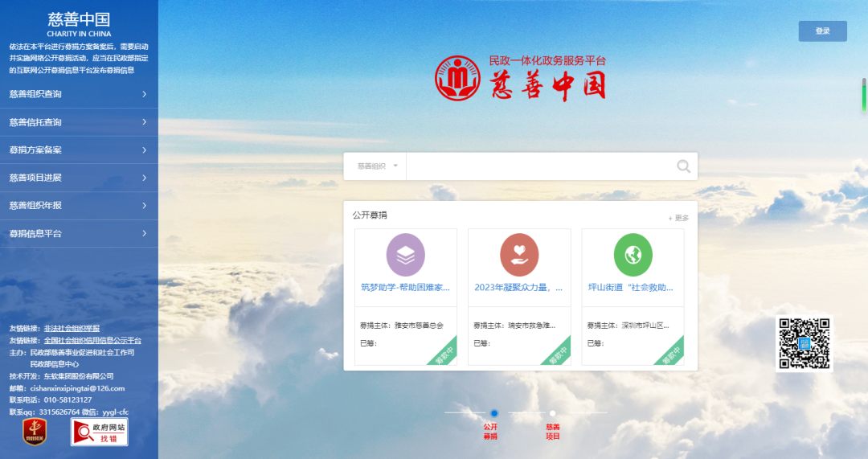The image size is (868, 459).
Task: Click 技术开发：东软集团股份有限公司 text
Action: pos(61,376)
